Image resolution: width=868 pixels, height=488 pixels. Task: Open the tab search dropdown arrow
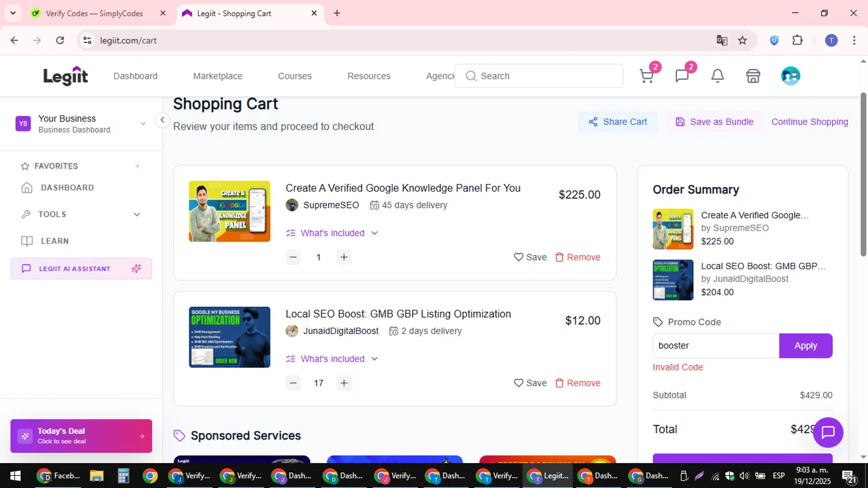click(13, 13)
